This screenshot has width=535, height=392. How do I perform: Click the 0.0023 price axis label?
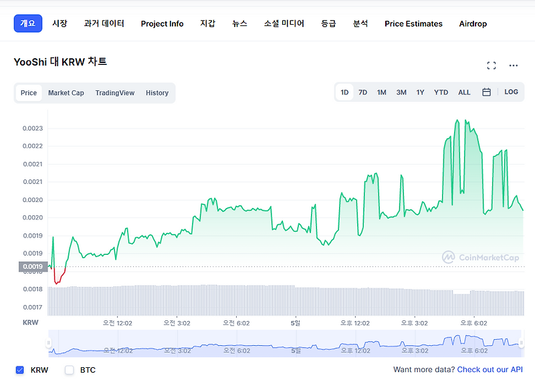tap(33, 128)
